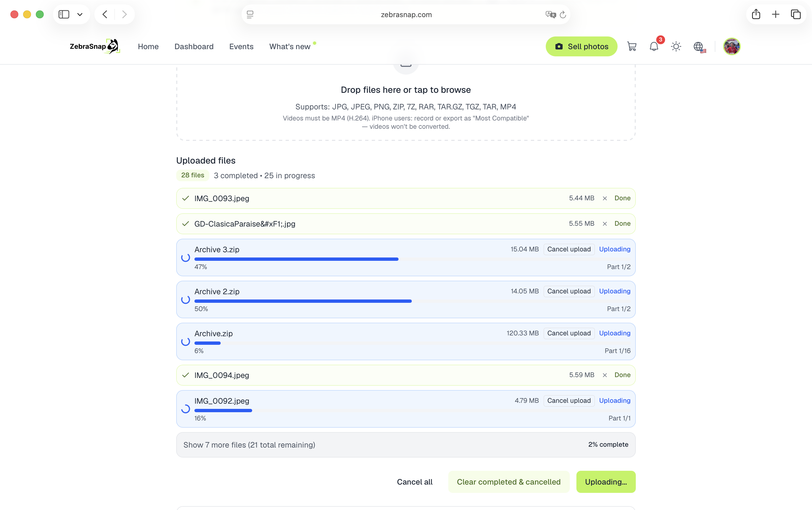The image size is (812, 510).
Task: Click the Sell photos button
Action: [x=581, y=46]
